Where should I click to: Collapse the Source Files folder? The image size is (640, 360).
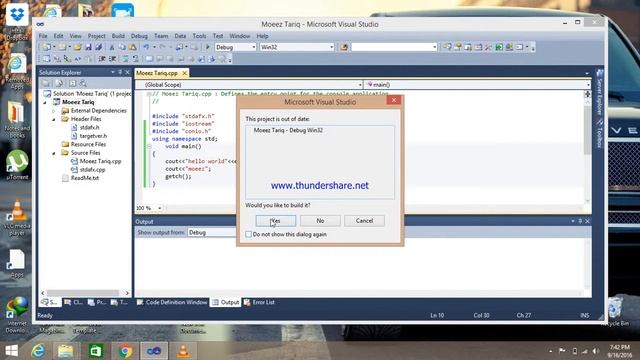(x=53, y=153)
